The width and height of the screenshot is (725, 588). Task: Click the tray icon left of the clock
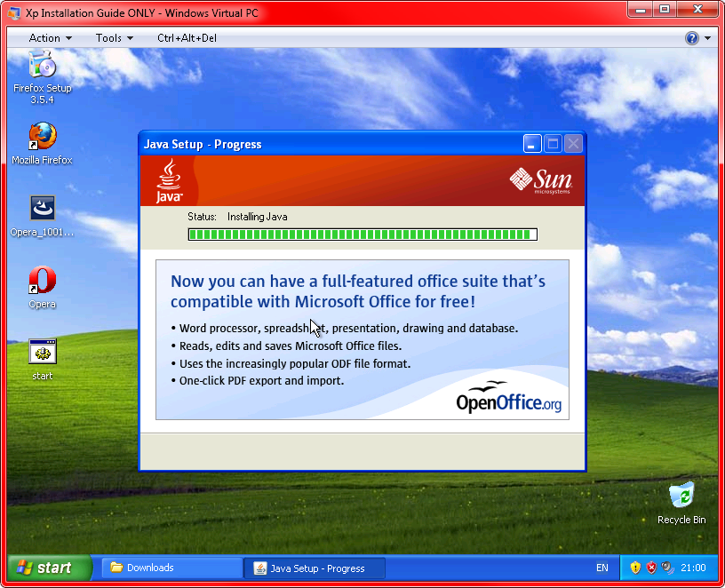[667, 568]
